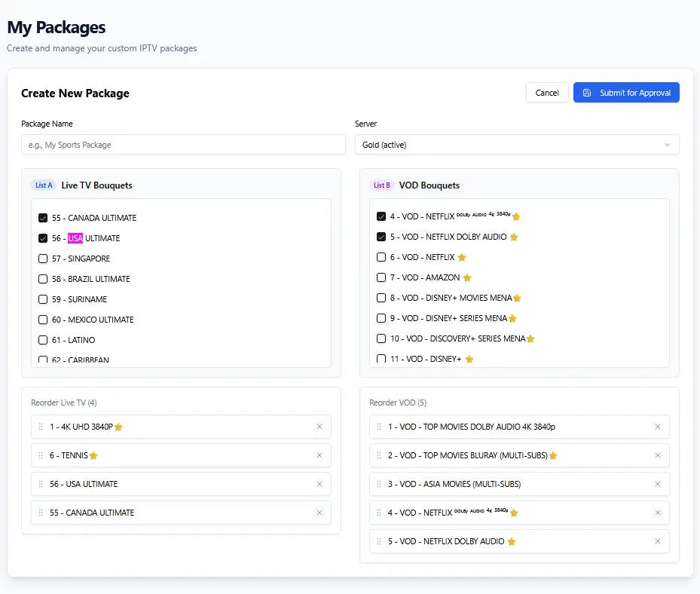Screen dimensions: 700x594
Task: Click the List B badge
Action: (x=382, y=185)
